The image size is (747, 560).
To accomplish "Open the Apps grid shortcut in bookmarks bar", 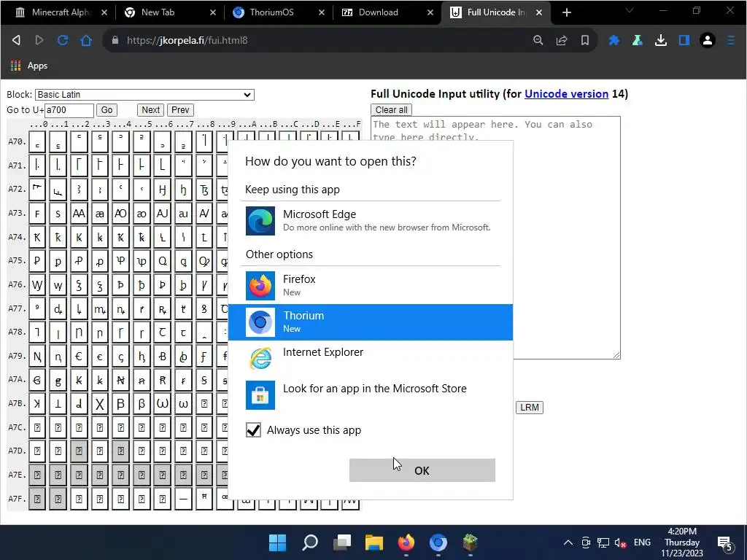I will coord(29,66).
